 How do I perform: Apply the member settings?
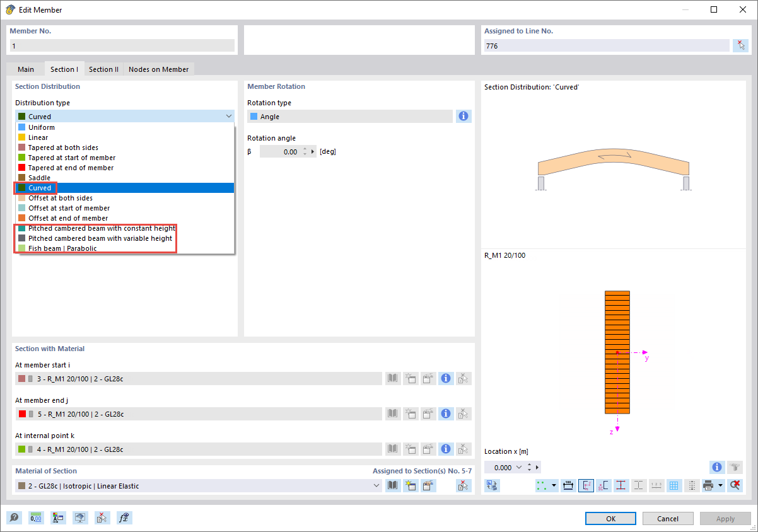coord(725,518)
